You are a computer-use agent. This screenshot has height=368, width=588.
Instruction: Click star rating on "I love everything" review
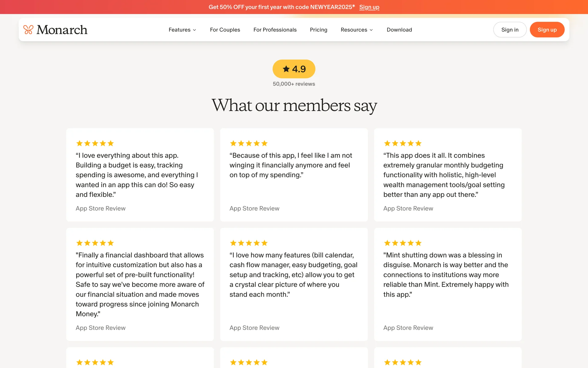point(95,143)
